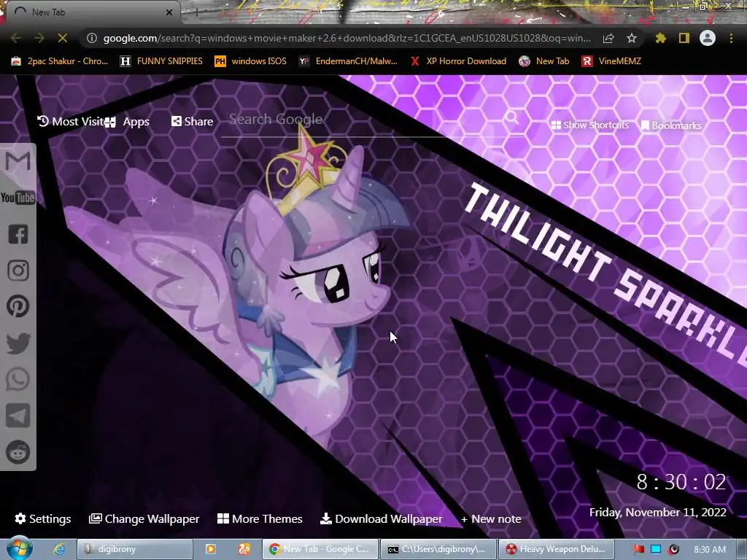This screenshot has height=560, width=747.
Task: Click More Themes
Action: click(260, 518)
